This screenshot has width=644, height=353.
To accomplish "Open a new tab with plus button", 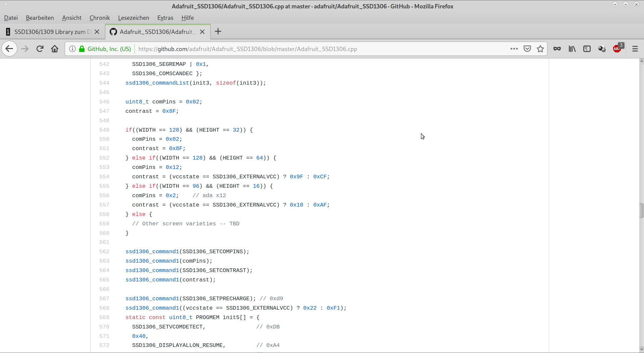I will tap(218, 32).
